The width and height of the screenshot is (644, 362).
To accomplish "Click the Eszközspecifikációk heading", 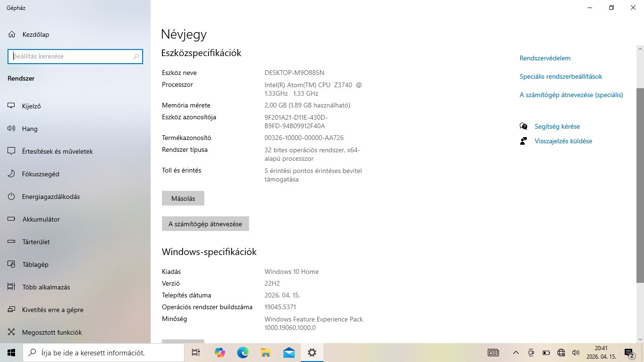I will 201,53.
